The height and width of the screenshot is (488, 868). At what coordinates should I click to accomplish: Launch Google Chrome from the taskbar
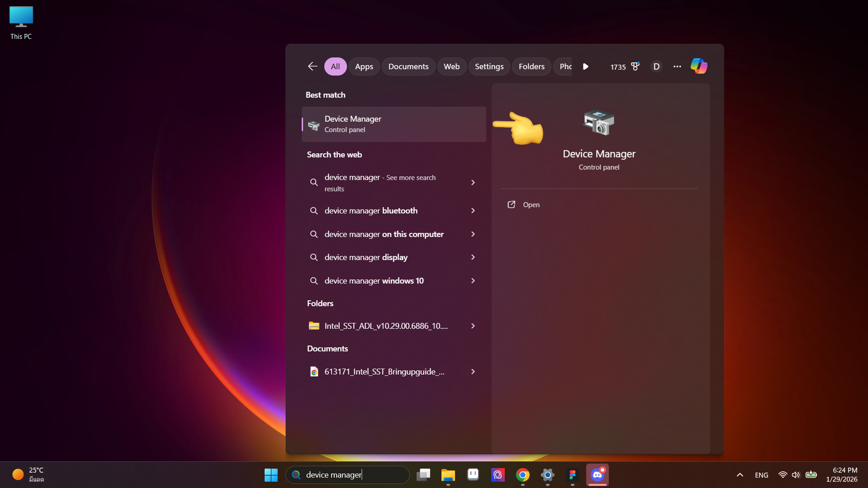(x=522, y=475)
